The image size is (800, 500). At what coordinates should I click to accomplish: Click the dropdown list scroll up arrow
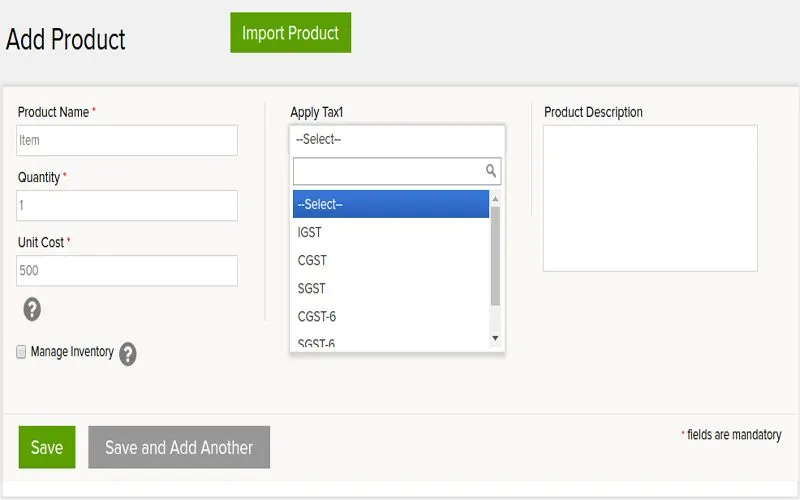coord(495,199)
